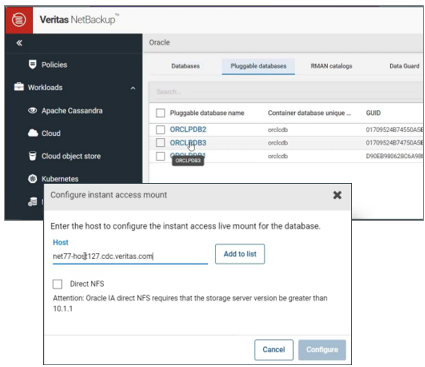
Task: Click the Kubernetes wheel icon
Action: click(x=32, y=179)
